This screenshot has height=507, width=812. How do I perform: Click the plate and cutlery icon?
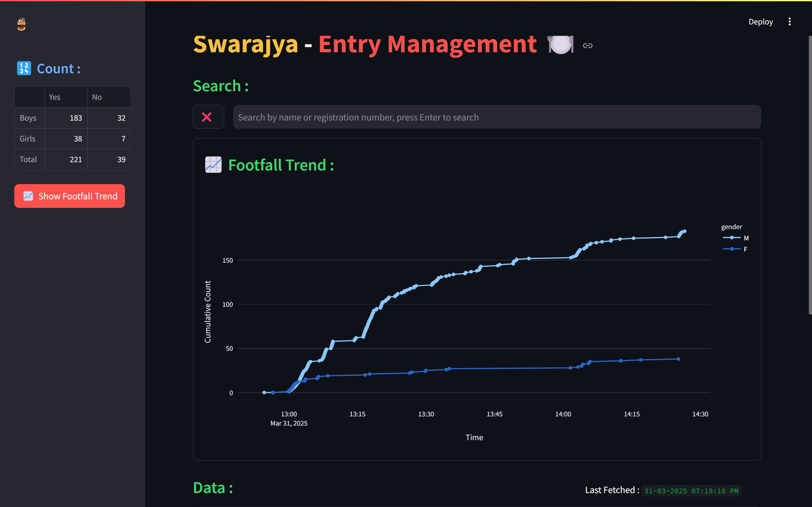(x=560, y=44)
